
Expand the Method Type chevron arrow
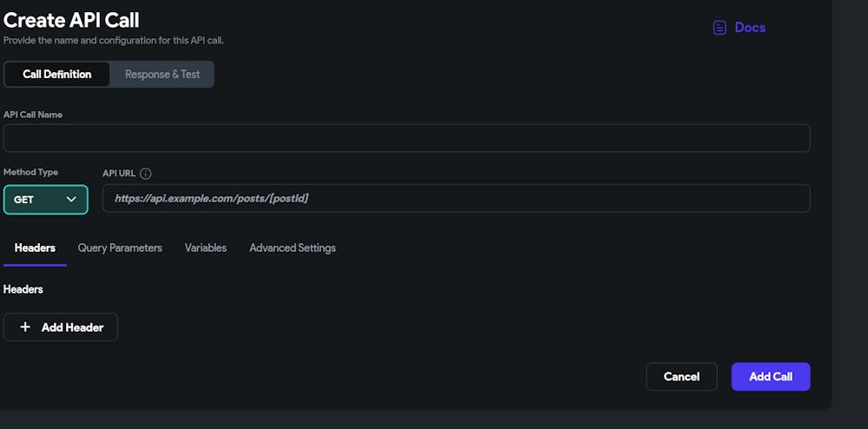[x=71, y=200]
